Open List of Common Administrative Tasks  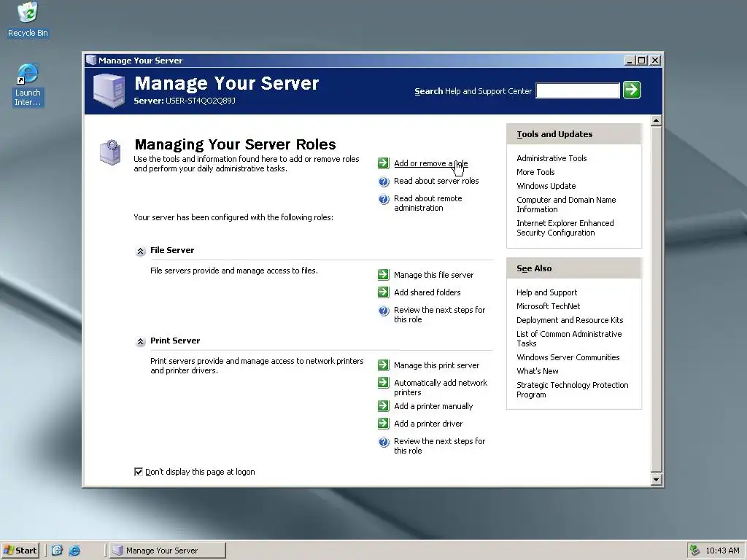(569, 338)
